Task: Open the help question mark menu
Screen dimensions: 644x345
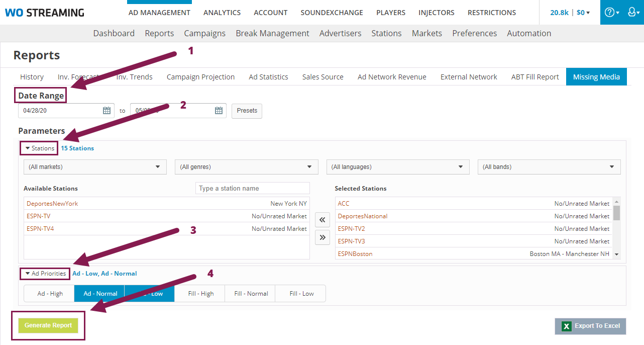Action: click(x=611, y=12)
